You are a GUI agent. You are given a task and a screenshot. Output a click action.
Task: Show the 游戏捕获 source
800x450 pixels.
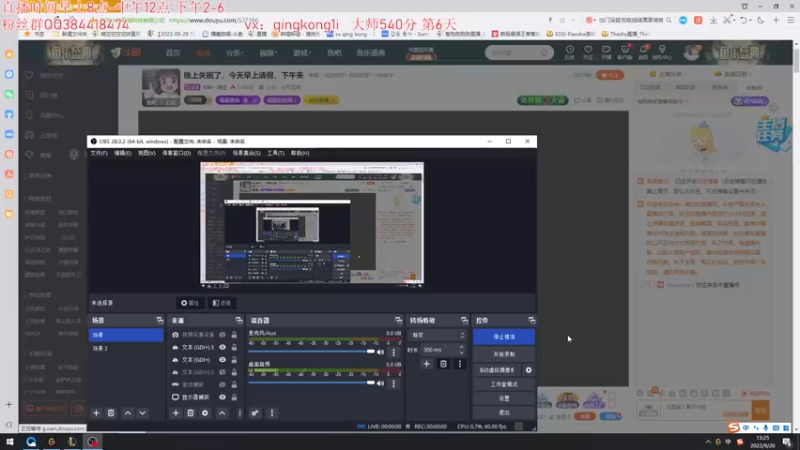(x=222, y=385)
